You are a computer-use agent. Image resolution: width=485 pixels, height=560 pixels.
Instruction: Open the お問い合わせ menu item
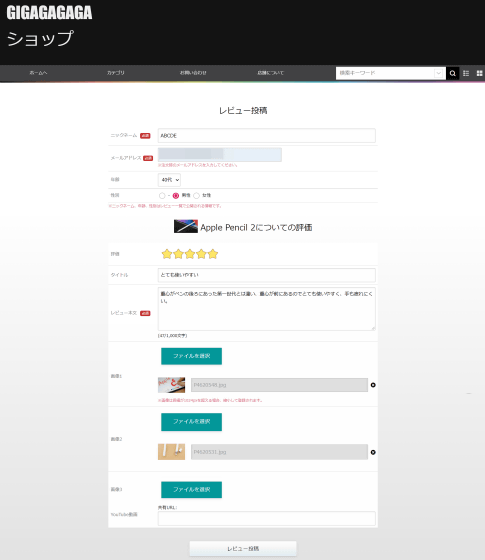click(193, 73)
